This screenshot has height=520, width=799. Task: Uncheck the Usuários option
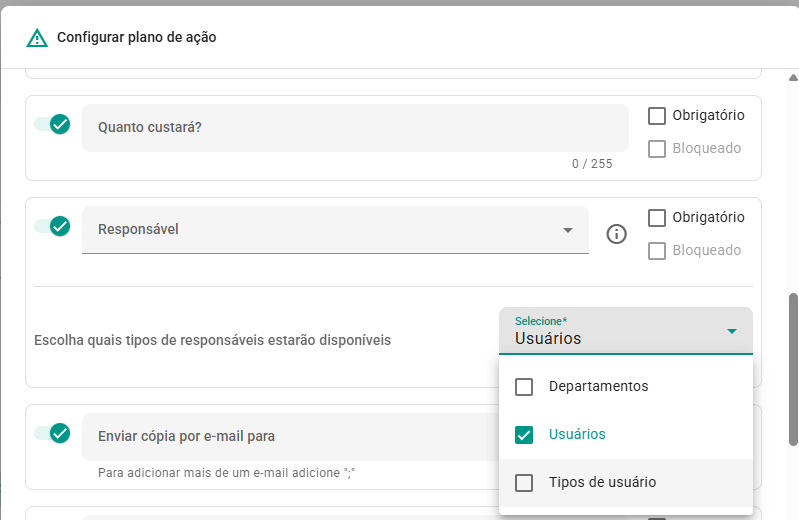point(524,435)
